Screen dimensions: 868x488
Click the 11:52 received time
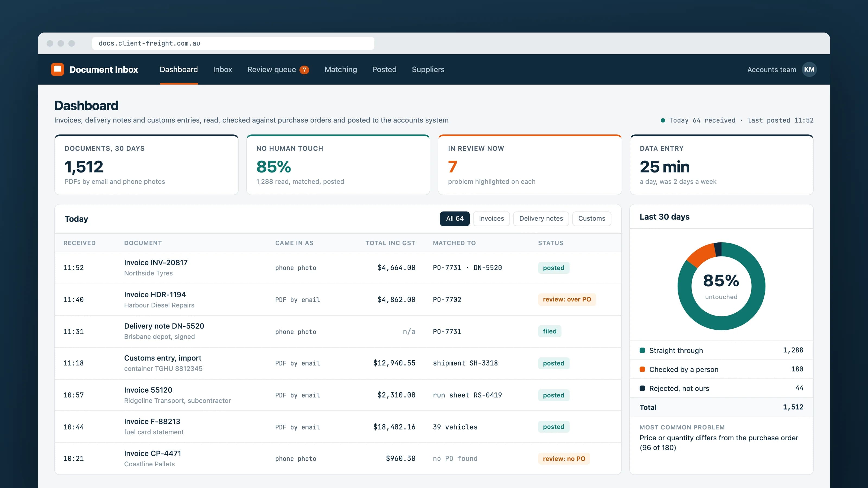coord(74,268)
